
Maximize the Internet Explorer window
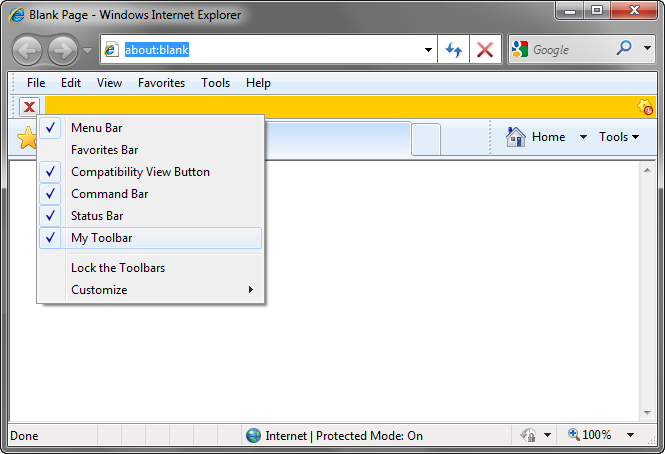(597, 10)
